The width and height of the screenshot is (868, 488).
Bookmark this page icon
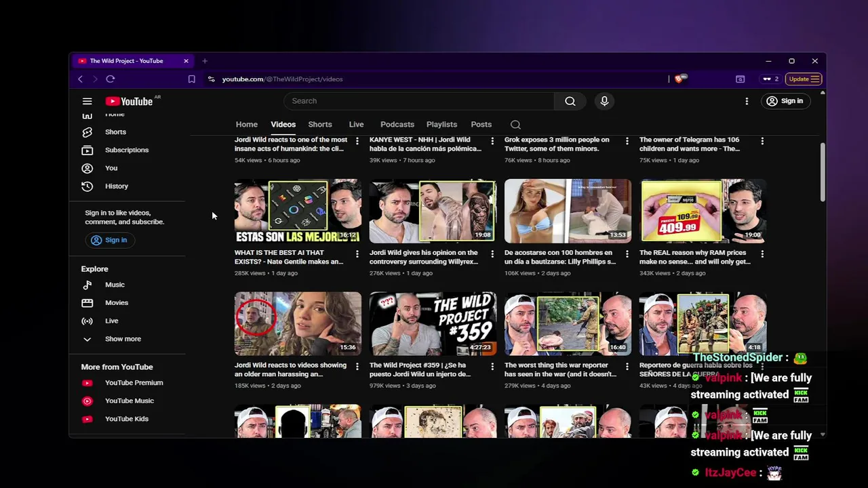pyautogui.click(x=191, y=79)
